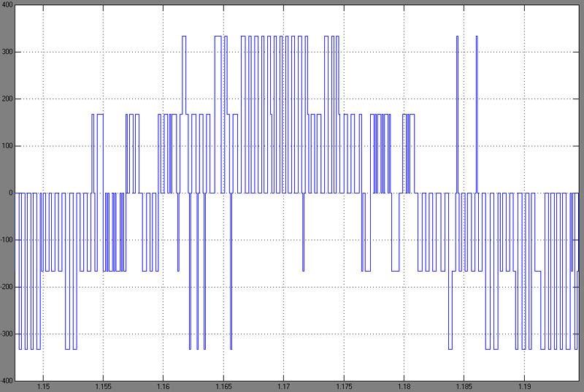Click the y-axis tick label -200
Screen dimensions: 584x392
point(7,287)
